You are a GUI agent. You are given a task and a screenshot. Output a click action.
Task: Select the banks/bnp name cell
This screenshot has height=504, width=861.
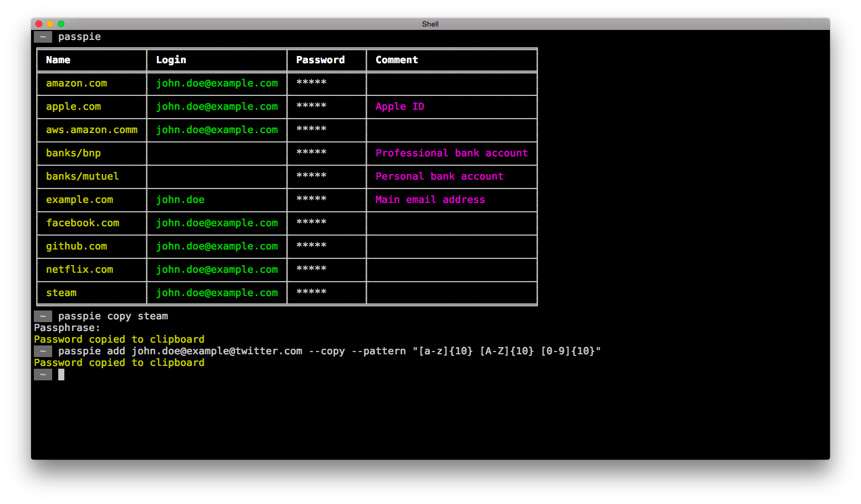pyautogui.click(x=73, y=153)
